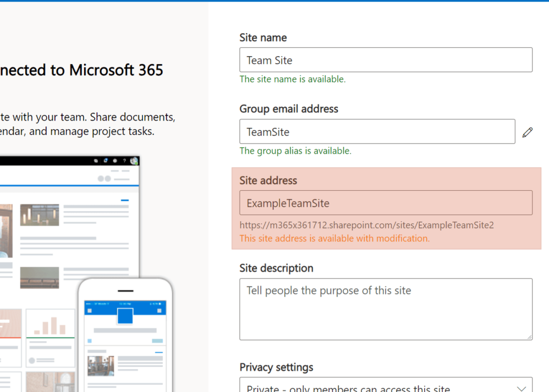Viewport: 549px width, 392px height.
Task: Click the Site name label
Action: (263, 37)
